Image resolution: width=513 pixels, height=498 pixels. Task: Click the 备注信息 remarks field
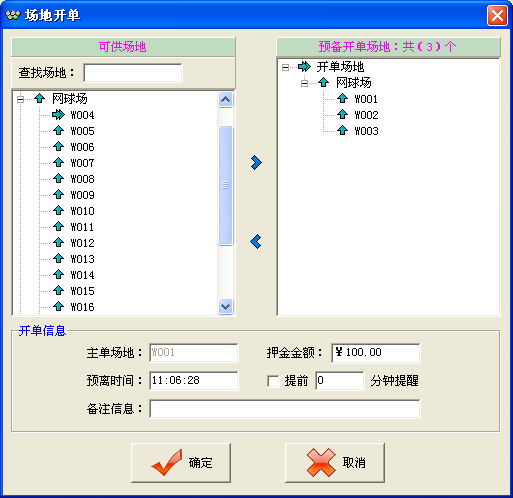tap(285, 409)
